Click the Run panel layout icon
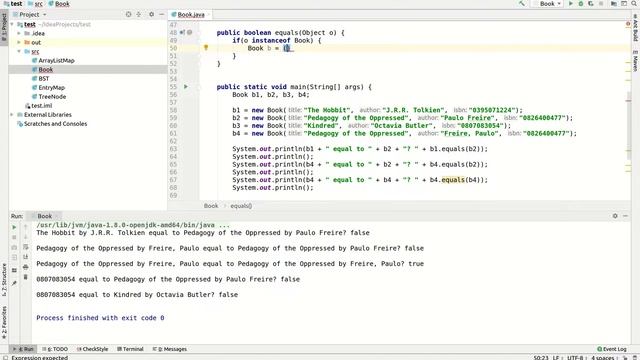This screenshot has width=640, height=360. [14, 270]
